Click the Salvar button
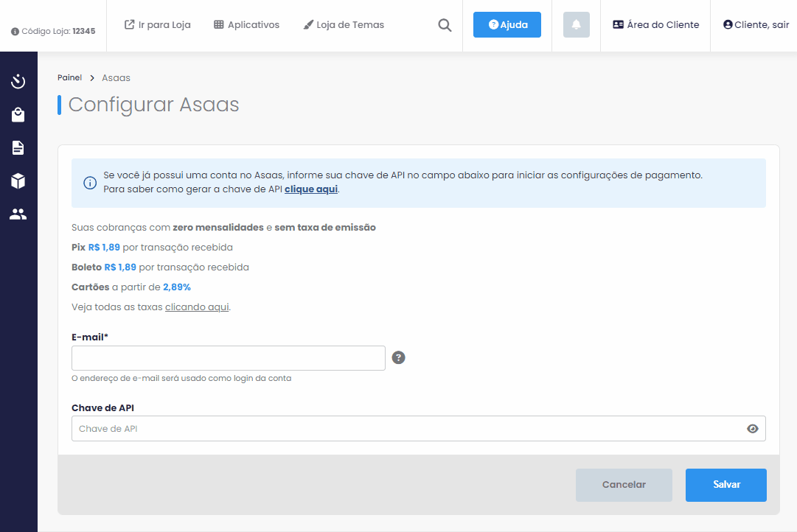 pyautogui.click(x=725, y=485)
